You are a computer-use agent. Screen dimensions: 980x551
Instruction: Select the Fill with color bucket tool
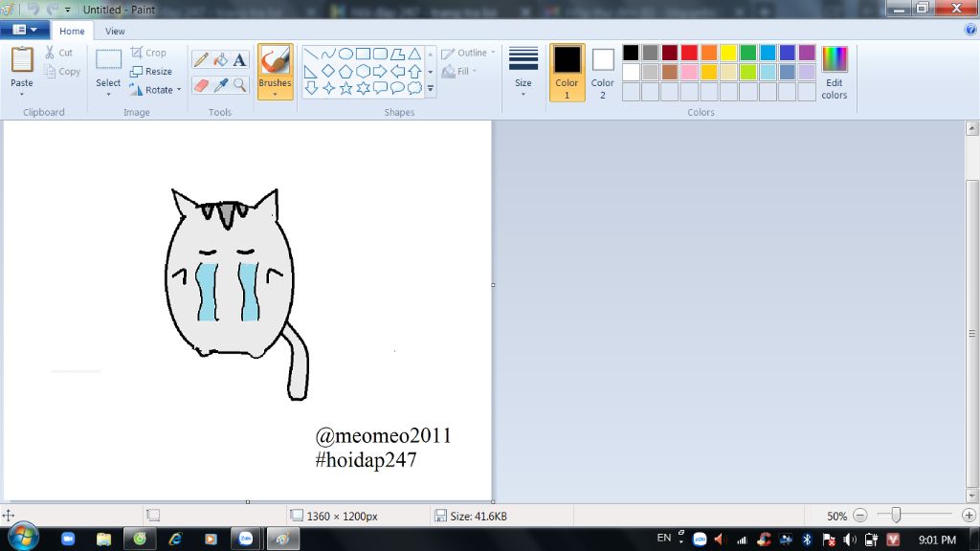(x=220, y=60)
